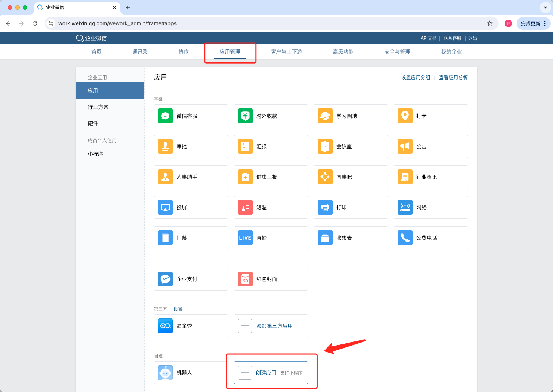This screenshot has width=553, height=392.
Task: Go to the 首页 tab
Action: click(96, 52)
